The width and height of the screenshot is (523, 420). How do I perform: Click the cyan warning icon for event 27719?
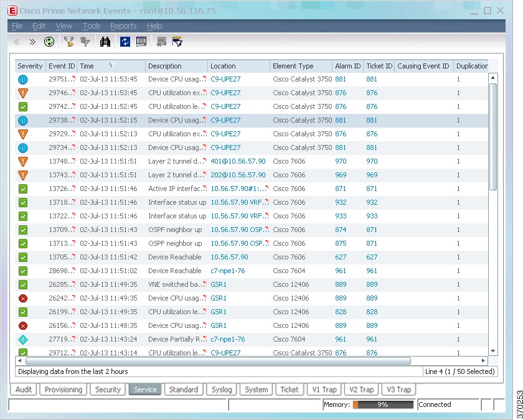pos(23,339)
